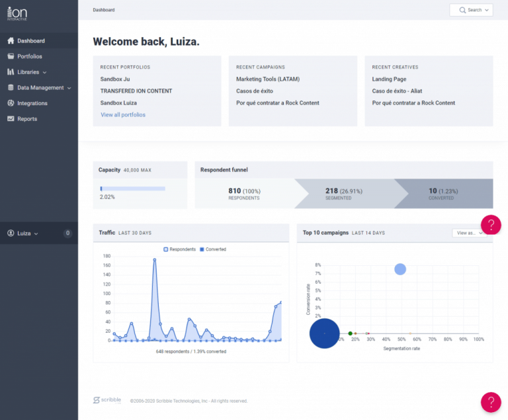The width and height of the screenshot is (508, 420).
Task: Click the Libraries books icon
Action: [11, 72]
